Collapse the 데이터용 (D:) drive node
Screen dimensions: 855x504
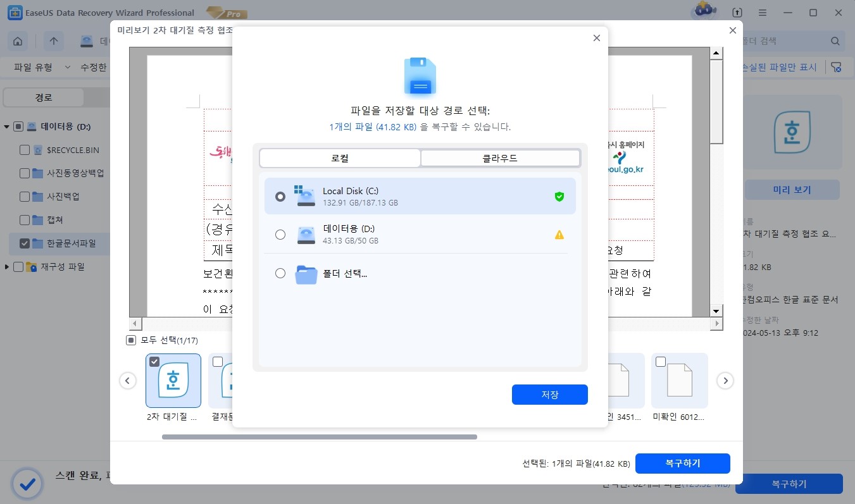click(6, 126)
